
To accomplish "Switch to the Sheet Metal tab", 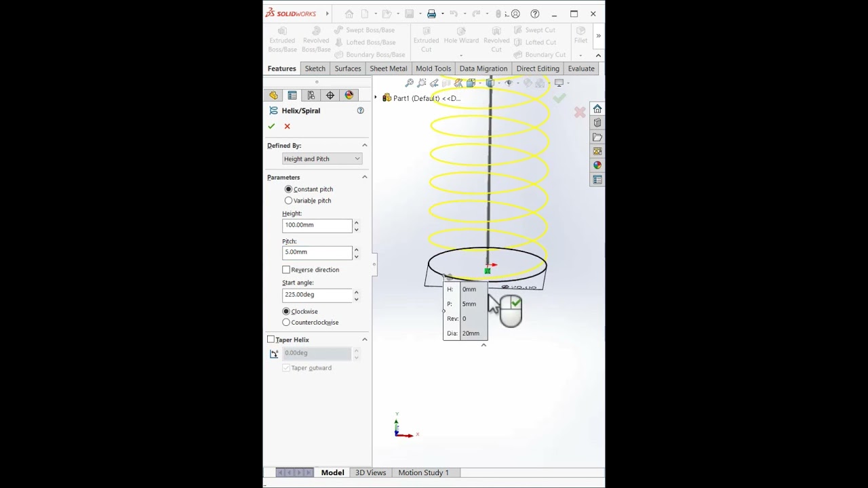I will [389, 68].
